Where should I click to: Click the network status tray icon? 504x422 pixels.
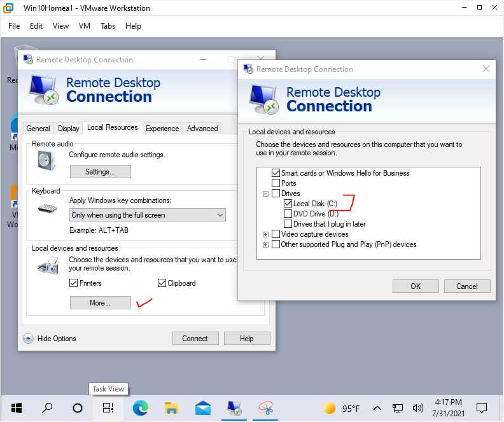397,408
